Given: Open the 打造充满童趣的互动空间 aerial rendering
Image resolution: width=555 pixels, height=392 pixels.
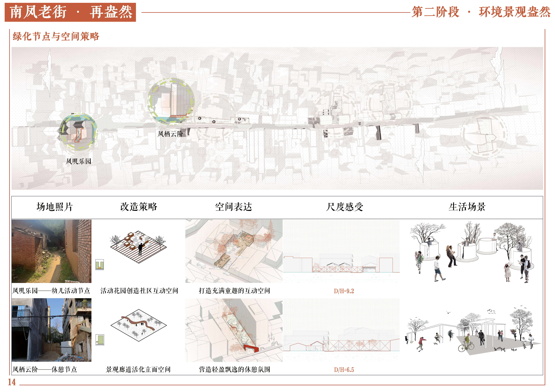Looking at the screenshot, I should (234, 251).
